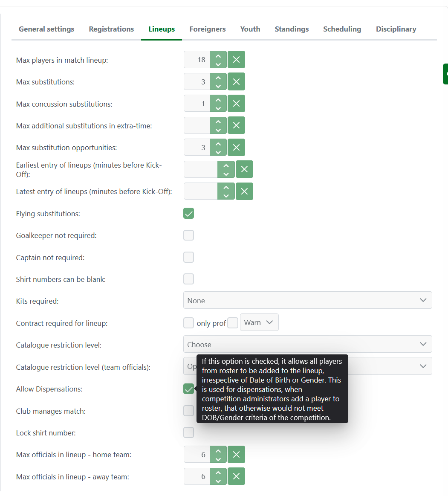The width and height of the screenshot is (448, 496).
Task: Enable Goalkeeper not required option
Action: click(188, 235)
